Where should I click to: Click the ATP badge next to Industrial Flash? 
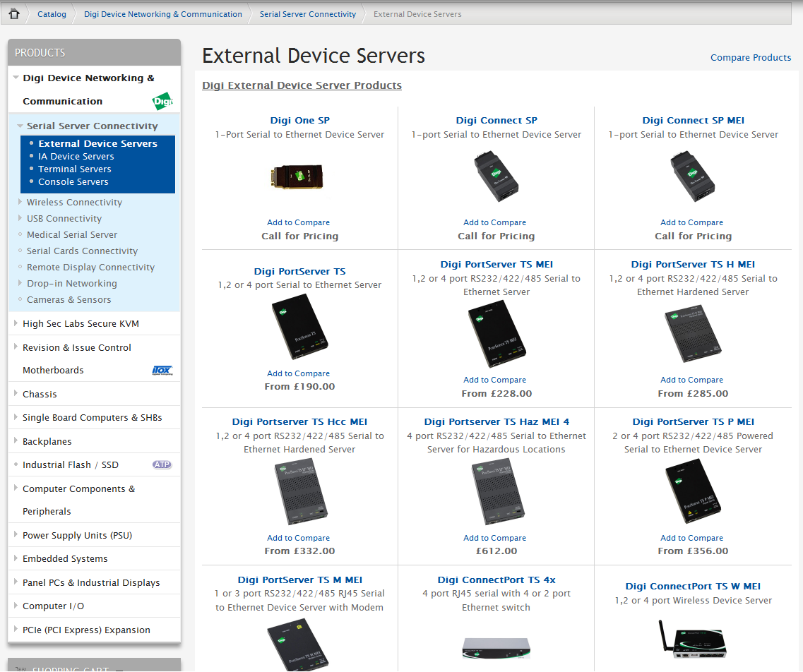[162, 464]
